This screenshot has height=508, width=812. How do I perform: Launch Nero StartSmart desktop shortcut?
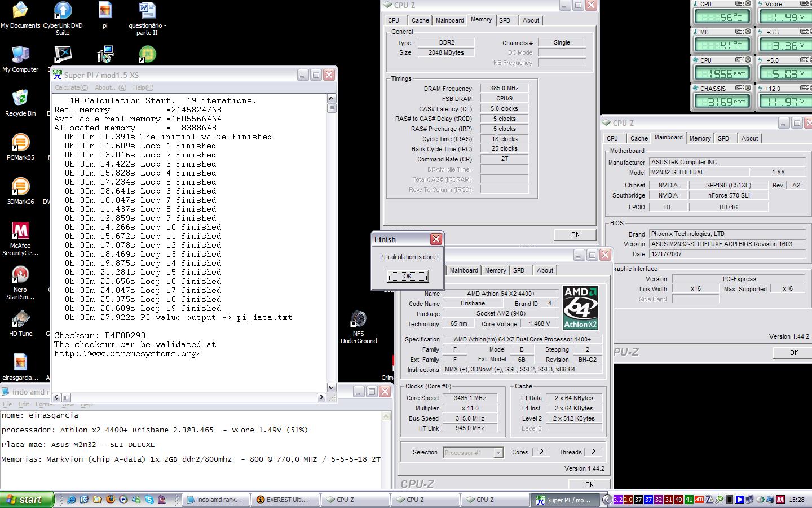pos(20,283)
